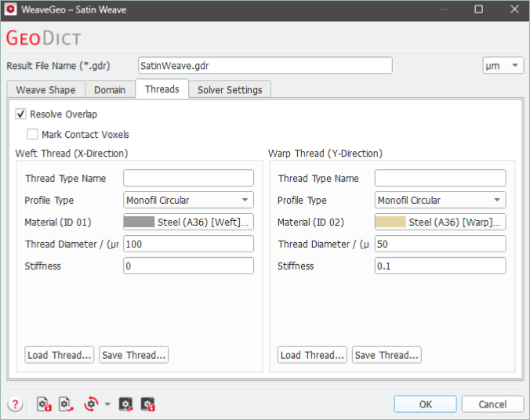Select the Threads tab

[x=162, y=89]
